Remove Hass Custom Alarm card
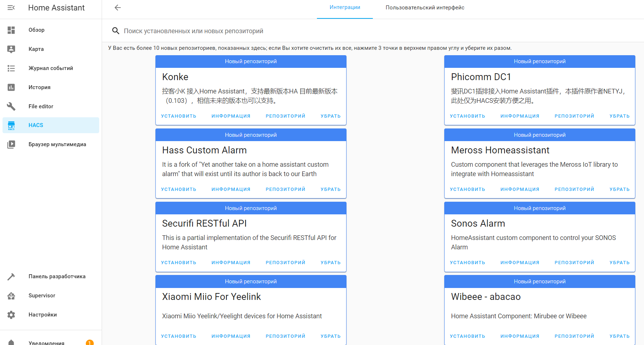Screen dimensions: 644x345 pos(331,189)
